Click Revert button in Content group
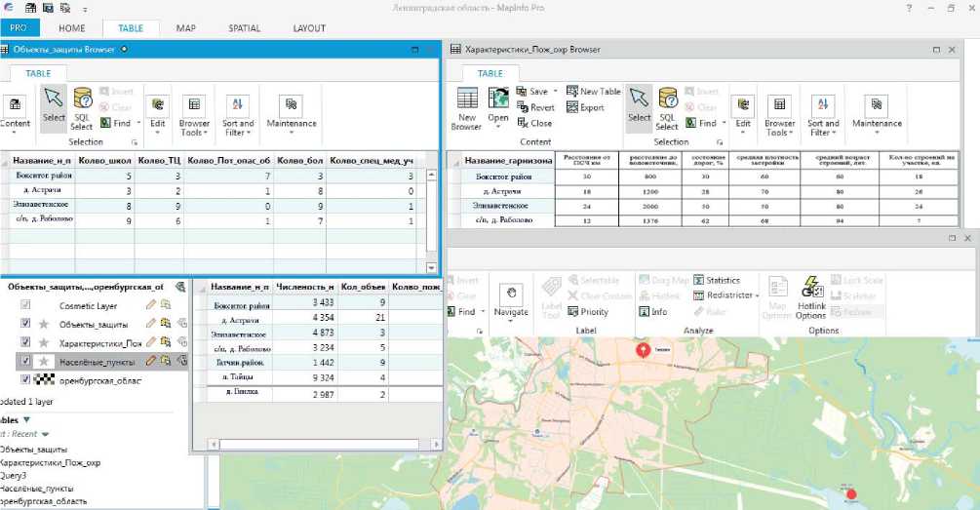This screenshot has width=980, height=510. [535, 108]
